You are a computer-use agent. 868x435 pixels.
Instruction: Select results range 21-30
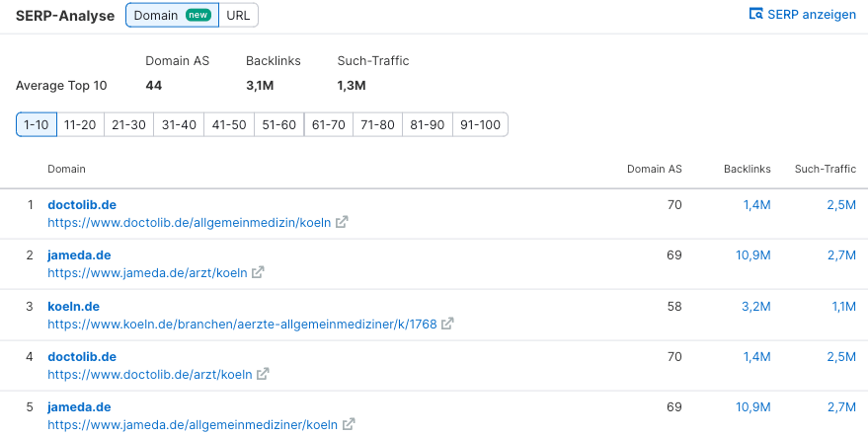[128, 124]
